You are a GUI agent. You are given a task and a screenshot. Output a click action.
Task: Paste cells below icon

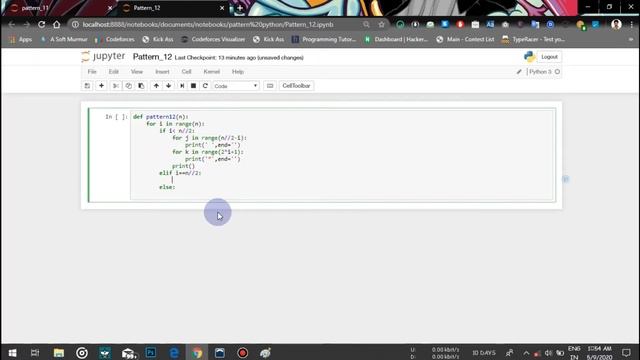coord(141,86)
